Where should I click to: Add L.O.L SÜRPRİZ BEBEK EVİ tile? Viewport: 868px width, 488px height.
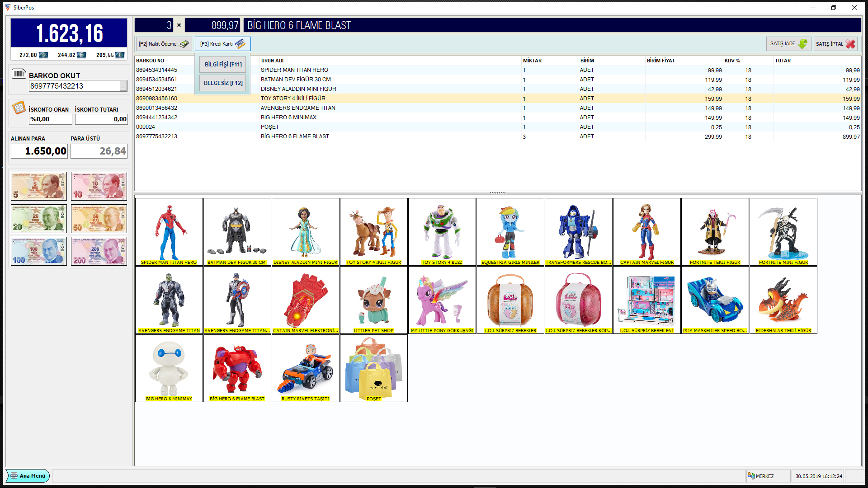(647, 300)
